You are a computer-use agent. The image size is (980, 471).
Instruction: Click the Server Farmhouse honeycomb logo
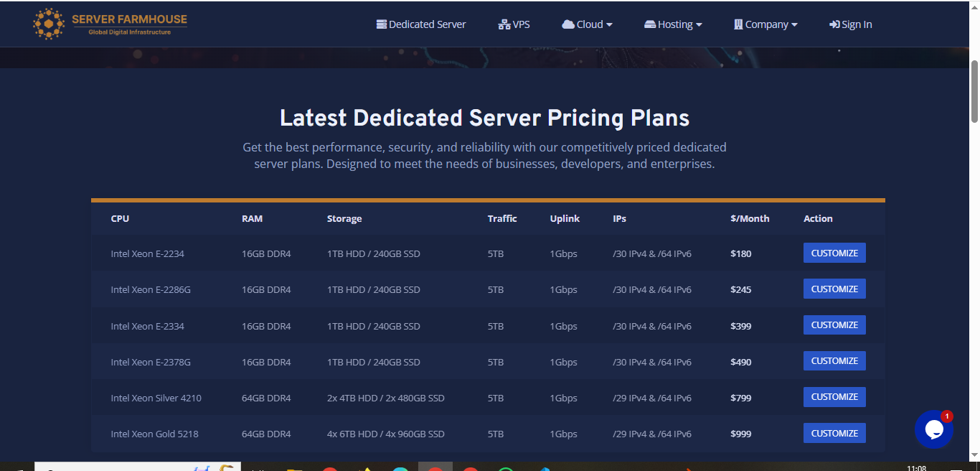[48, 24]
